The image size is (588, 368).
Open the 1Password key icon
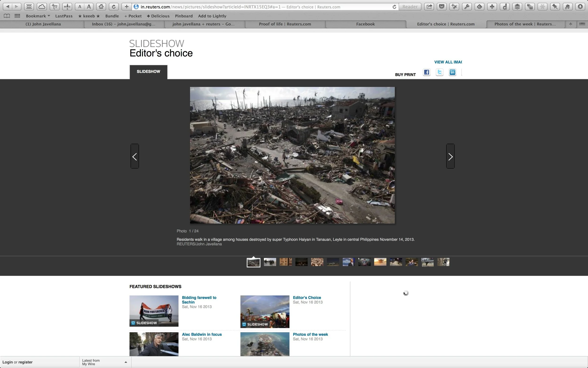click(467, 7)
